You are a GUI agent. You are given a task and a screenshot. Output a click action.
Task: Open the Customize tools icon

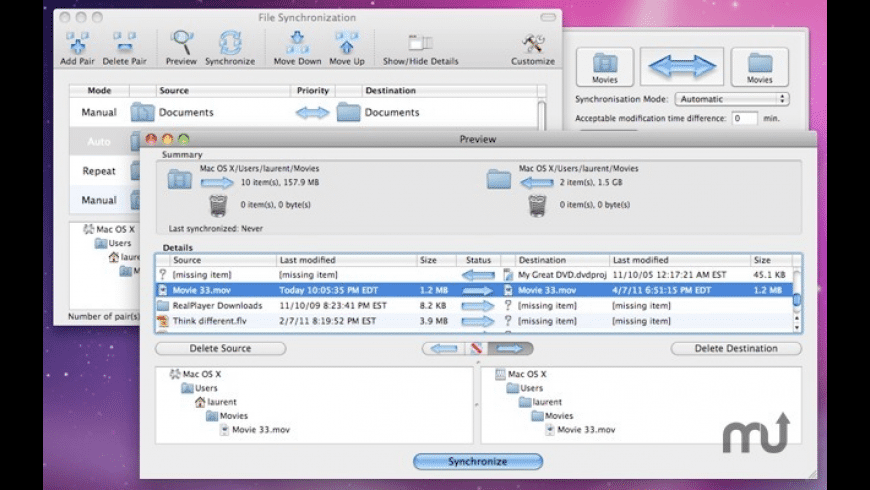point(532,43)
